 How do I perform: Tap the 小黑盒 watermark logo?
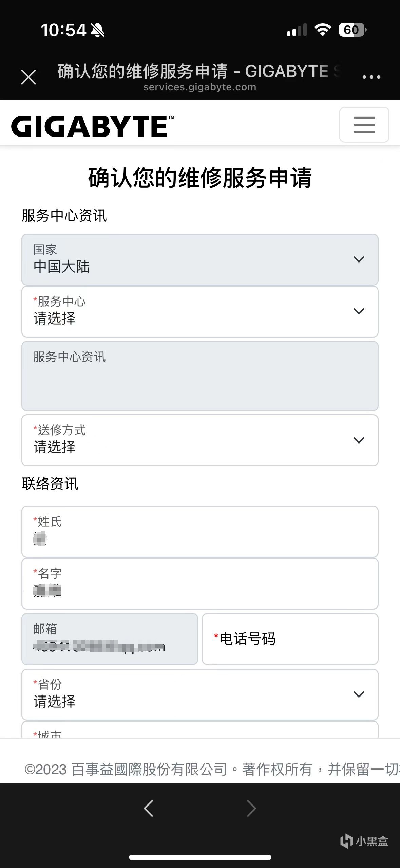click(364, 841)
